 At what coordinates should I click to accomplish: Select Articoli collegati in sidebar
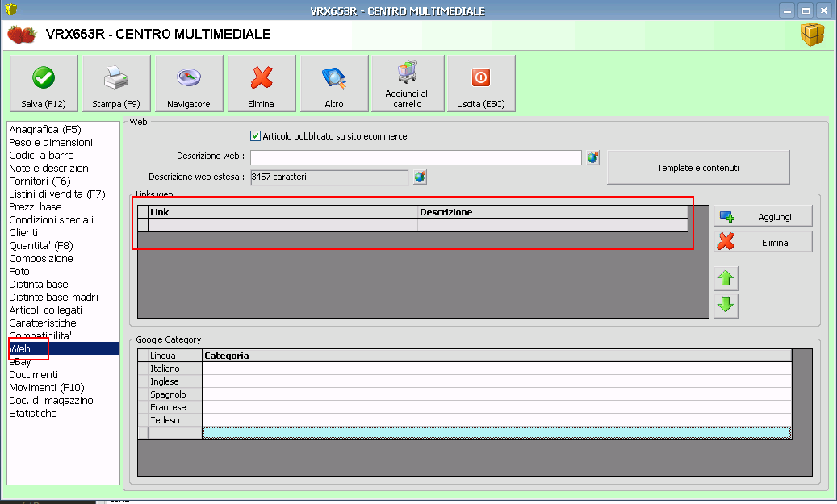[45, 310]
